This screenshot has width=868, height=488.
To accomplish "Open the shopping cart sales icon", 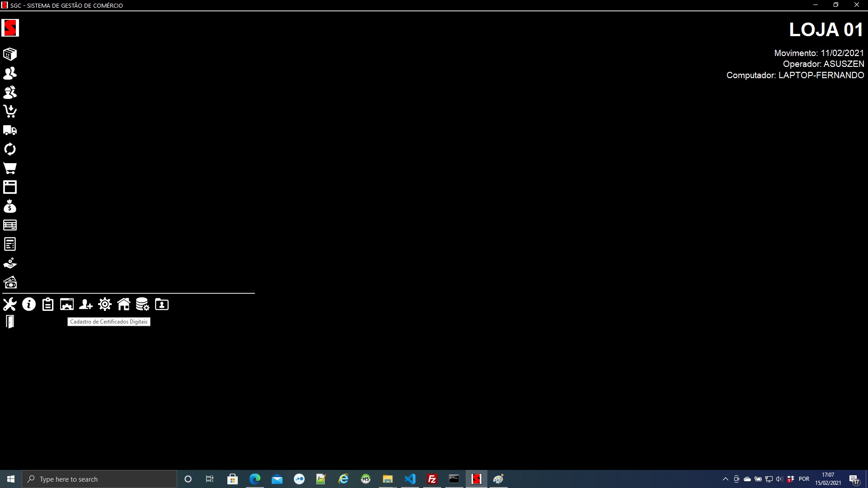I will click(10, 168).
